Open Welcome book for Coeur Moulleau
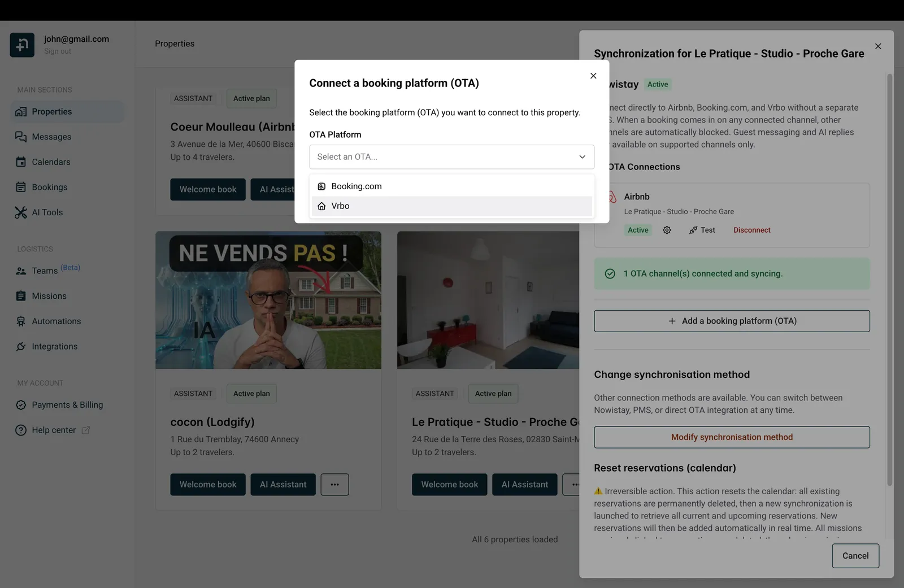The image size is (904, 588). 208,189
